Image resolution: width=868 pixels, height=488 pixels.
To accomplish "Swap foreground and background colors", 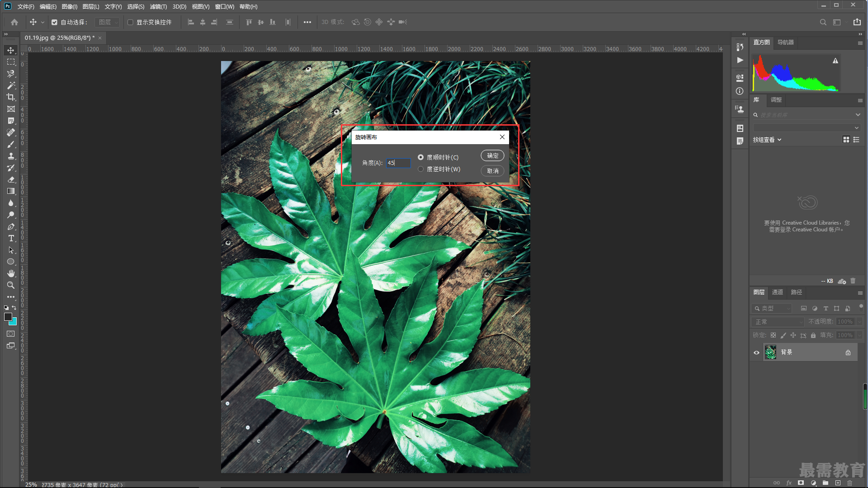I will pyautogui.click(x=14, y=308).
